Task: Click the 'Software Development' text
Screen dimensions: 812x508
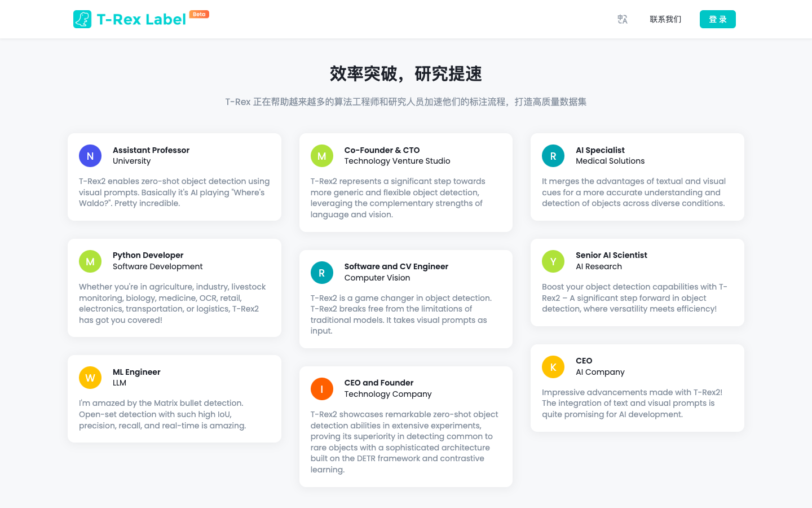Action: 157,266
